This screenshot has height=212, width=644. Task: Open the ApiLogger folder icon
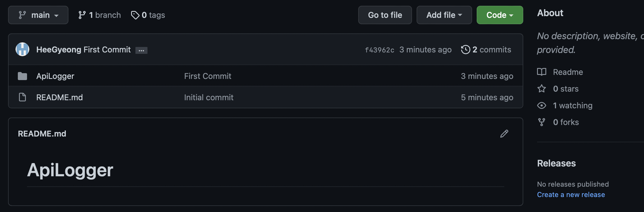pos(22,76)
